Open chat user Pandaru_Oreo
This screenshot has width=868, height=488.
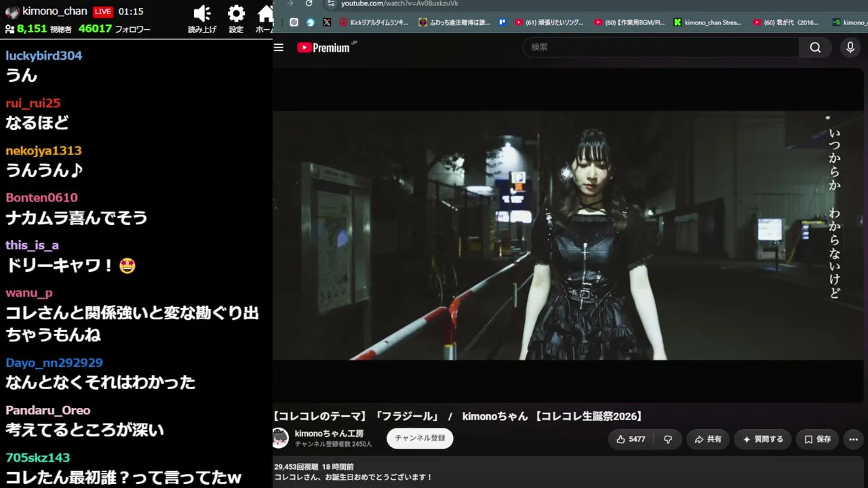(48, 410)
